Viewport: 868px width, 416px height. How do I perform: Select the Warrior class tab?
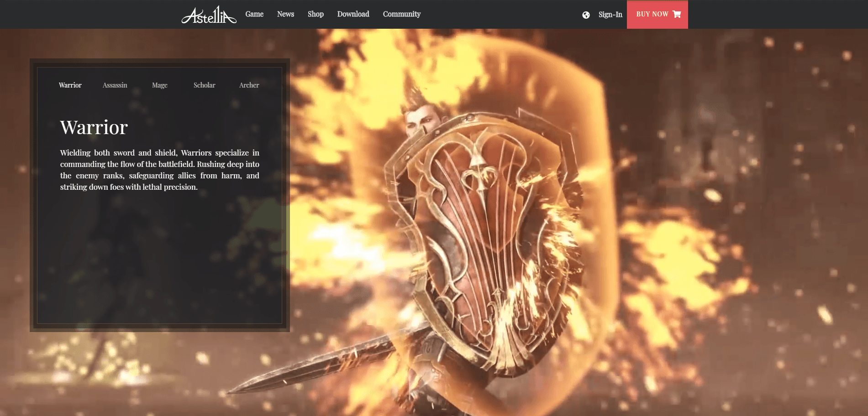point(70,85)
